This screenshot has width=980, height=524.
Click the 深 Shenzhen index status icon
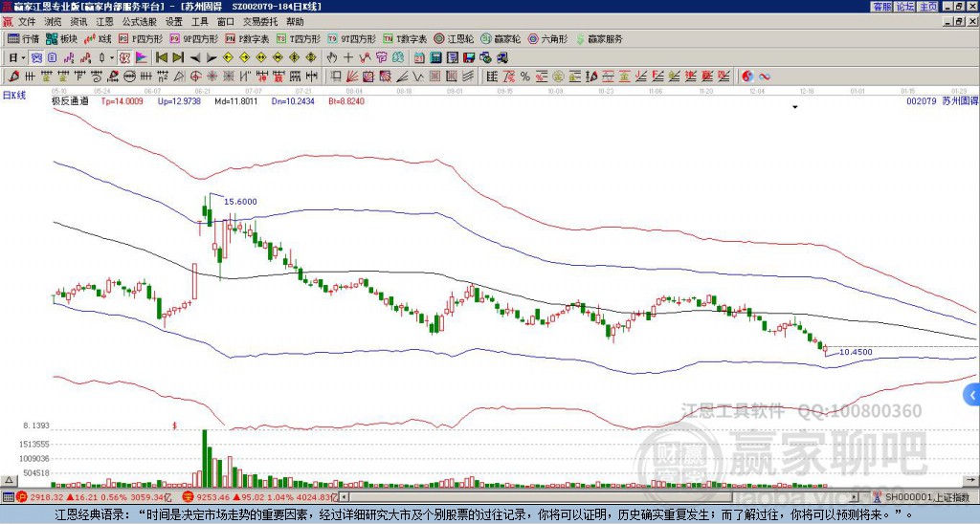(x=188, y=497)
